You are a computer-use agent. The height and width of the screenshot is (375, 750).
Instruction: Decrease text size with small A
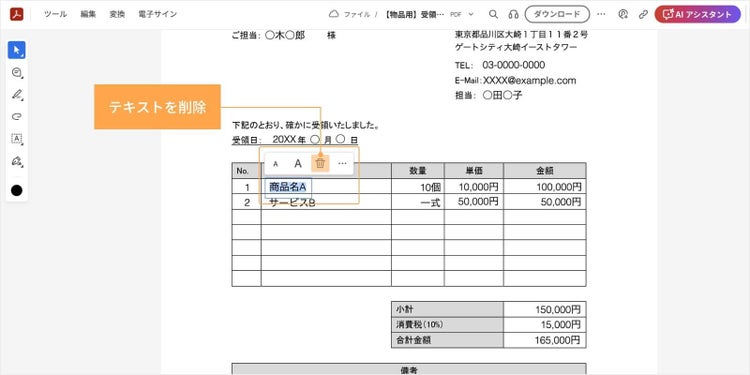click(x=276, y=164)
